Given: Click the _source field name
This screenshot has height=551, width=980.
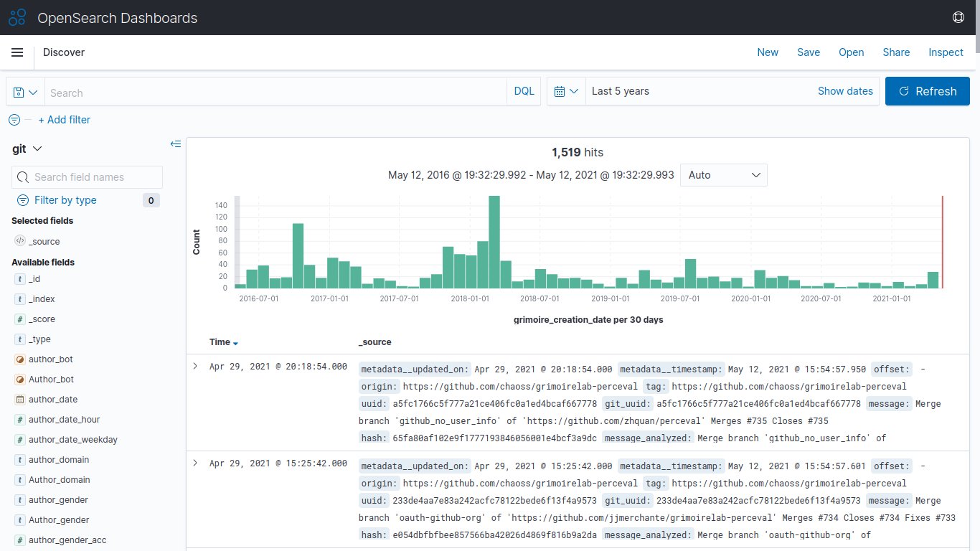Looking at the screenshot, I should click(x=44, y=242).
